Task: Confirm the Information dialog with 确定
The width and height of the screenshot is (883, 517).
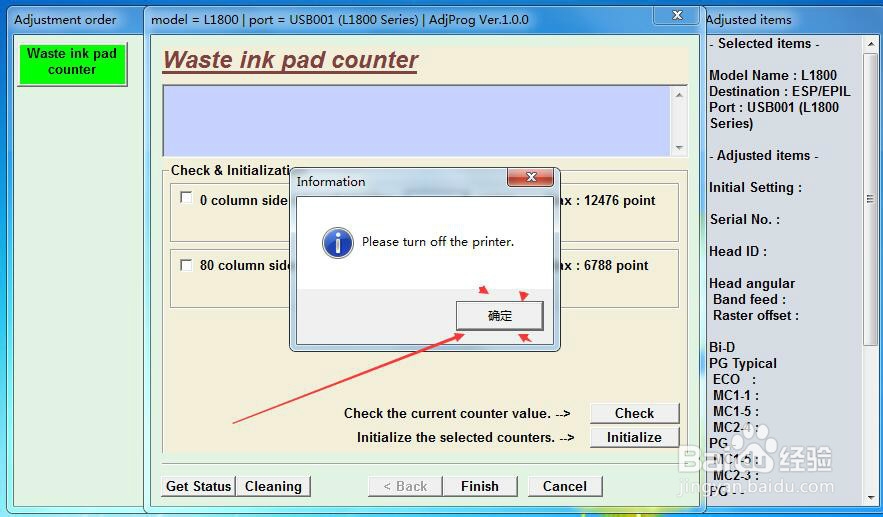Action: [x=500, y=315]
